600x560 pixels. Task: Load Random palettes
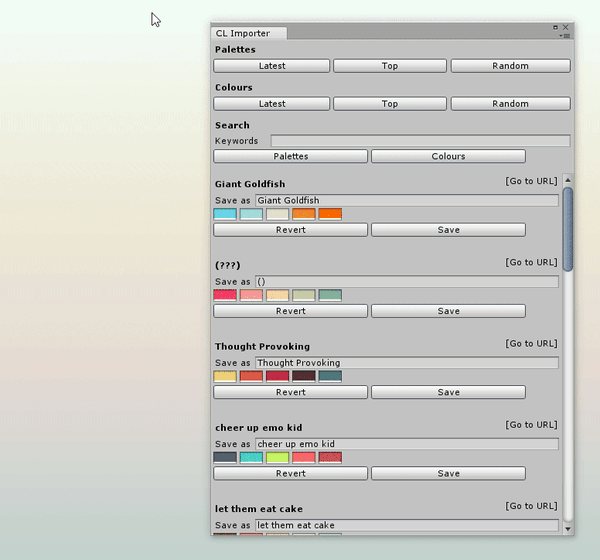(x=510, y=66)
